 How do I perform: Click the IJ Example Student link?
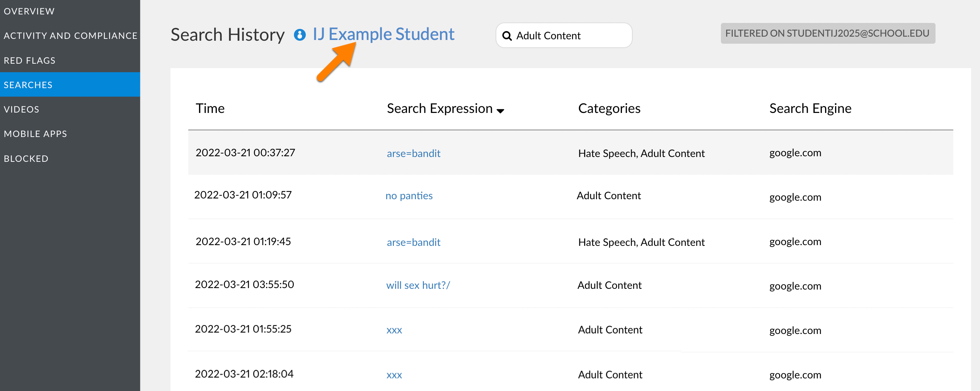tap(383, 34)
